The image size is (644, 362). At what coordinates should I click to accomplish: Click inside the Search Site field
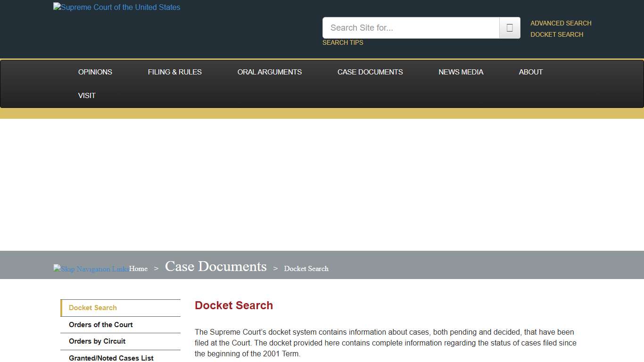point(410,28)
